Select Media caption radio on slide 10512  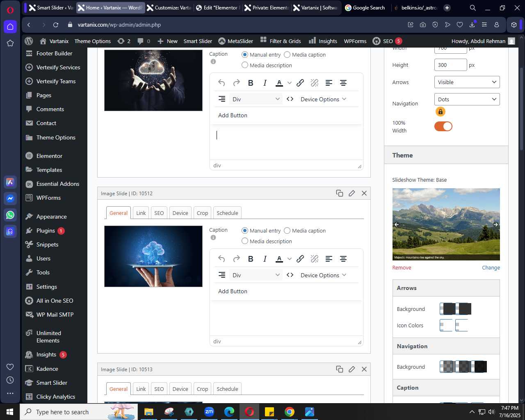287,231
